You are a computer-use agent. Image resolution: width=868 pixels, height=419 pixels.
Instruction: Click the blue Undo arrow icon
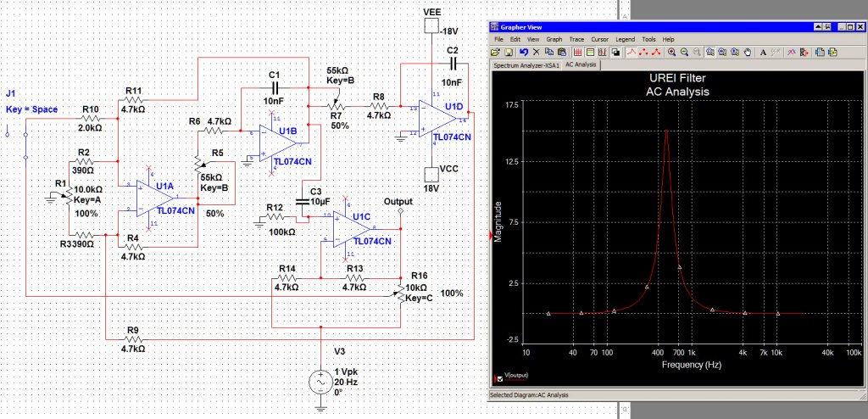[524, 52]
